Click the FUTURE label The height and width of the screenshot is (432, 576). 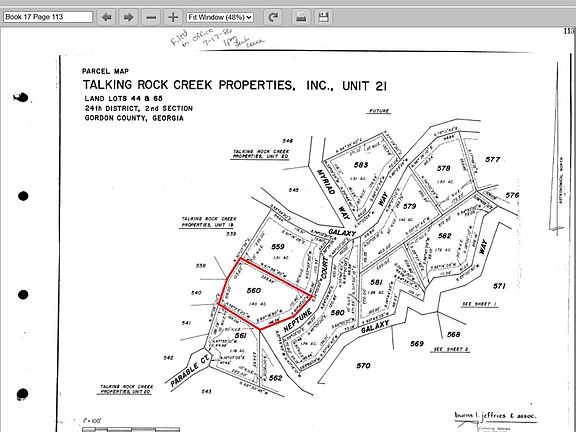click(379, 111)
